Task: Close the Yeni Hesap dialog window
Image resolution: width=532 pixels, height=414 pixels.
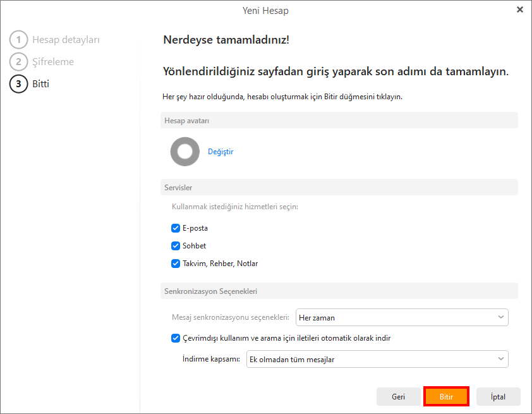Action: (520, 9)
